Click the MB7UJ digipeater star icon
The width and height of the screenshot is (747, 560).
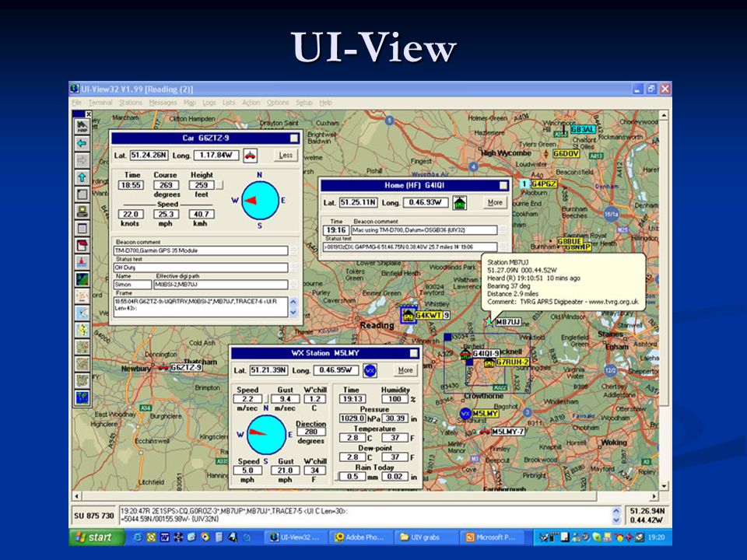(x=489, y=321)
